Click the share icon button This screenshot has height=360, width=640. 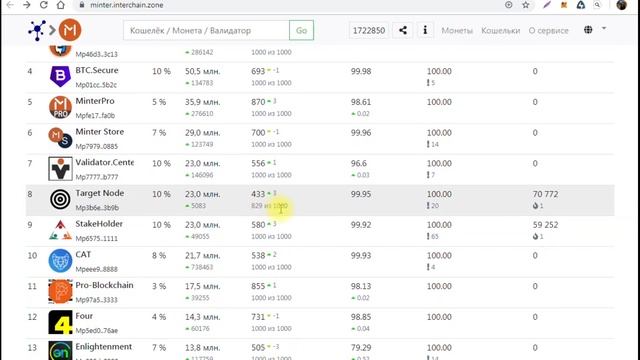(402, 30)
